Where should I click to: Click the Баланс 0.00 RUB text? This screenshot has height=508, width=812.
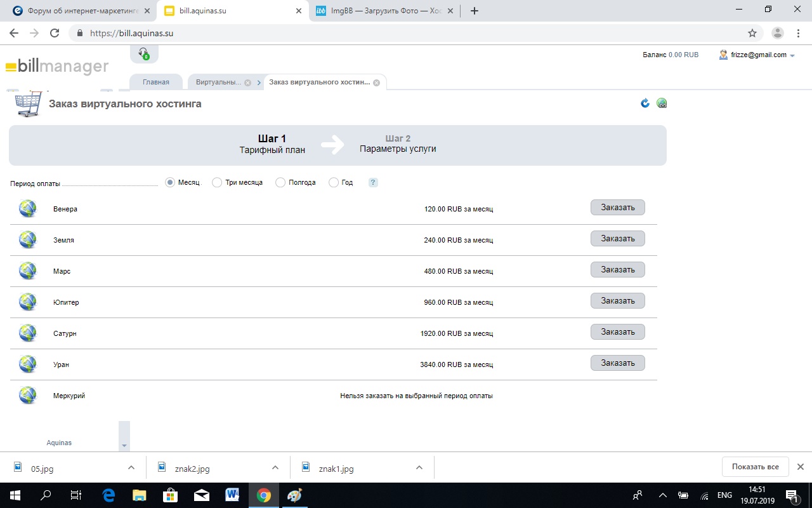pos(671,55)
